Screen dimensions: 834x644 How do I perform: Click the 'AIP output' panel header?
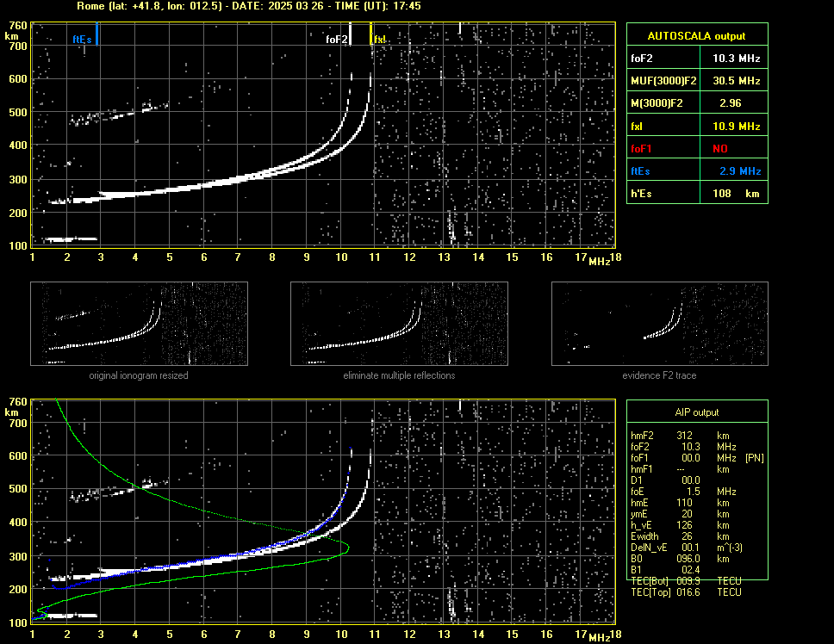[696, 412]
